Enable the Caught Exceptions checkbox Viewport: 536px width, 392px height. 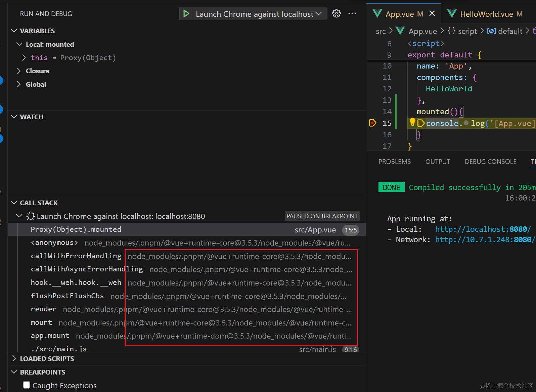[27, 385]
